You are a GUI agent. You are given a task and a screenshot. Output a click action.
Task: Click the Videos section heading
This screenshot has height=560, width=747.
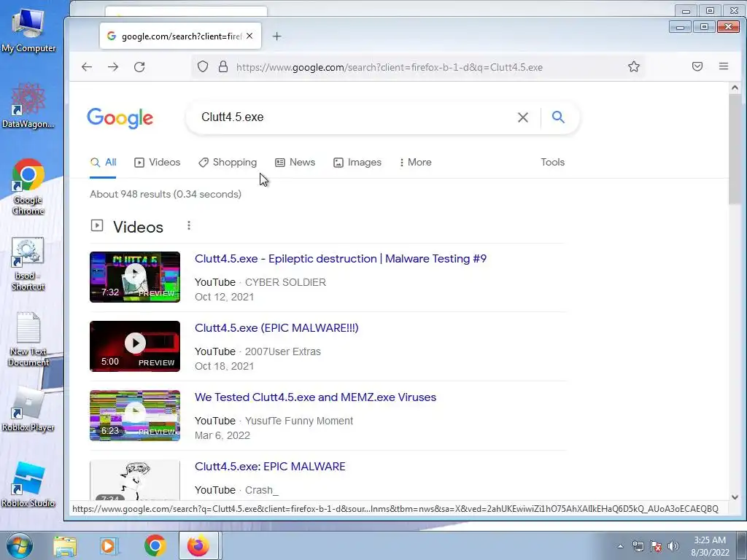[x=138, y=227]
